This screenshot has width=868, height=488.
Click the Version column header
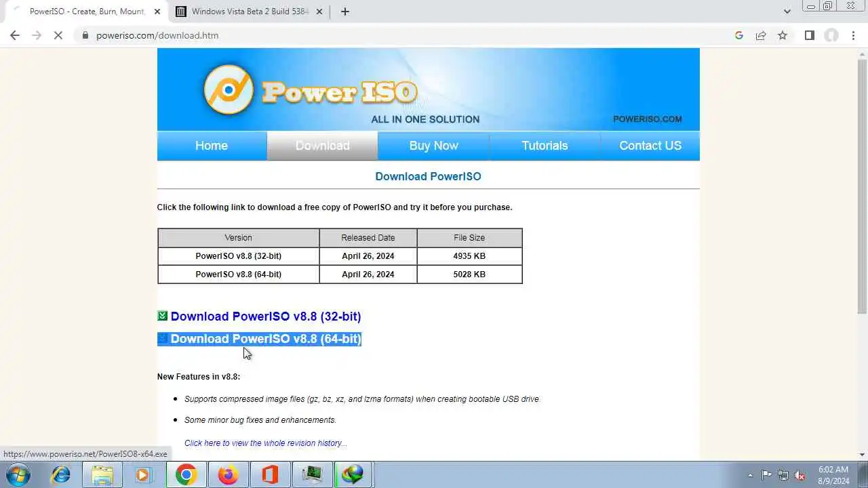[239, 238]
